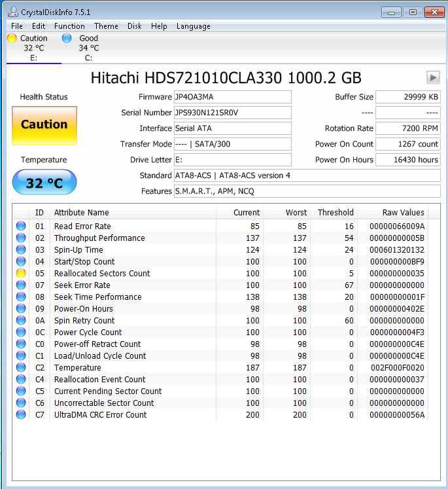448x489 pixels.
Task: Click the Drive Letter field E:
Action: tap(233, 160)
